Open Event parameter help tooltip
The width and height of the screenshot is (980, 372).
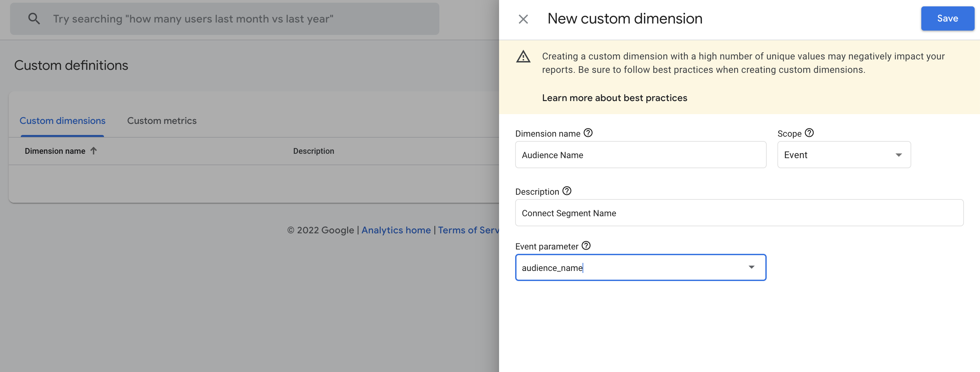pyautogui.click(x=586, y=245)
